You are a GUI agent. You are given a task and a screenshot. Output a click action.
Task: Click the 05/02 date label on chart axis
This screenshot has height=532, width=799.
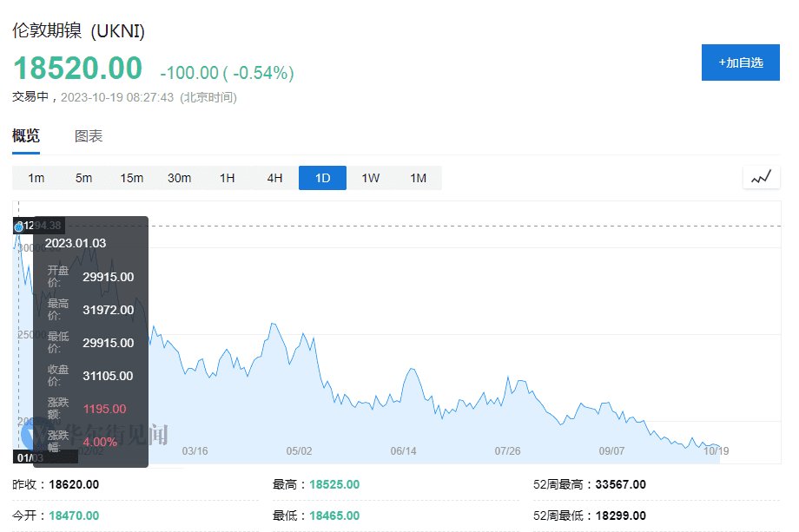point(299,451)
